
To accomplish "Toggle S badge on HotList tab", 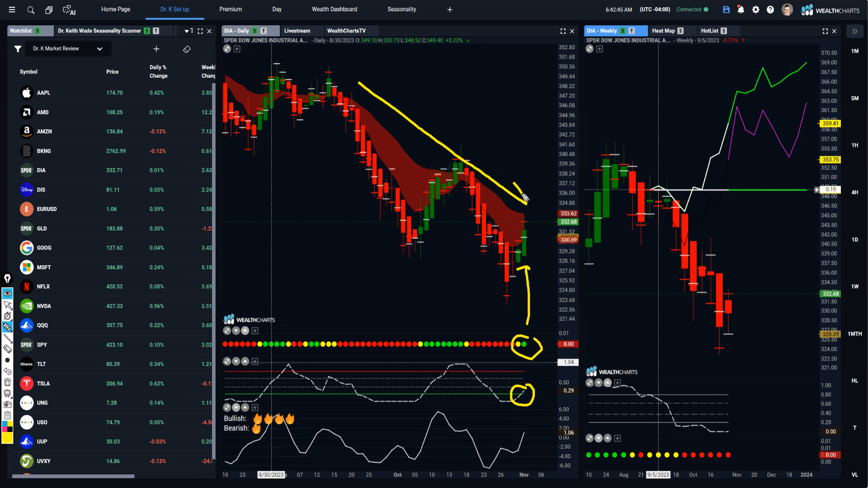I will pyautogui.click(x=724, y=31).
